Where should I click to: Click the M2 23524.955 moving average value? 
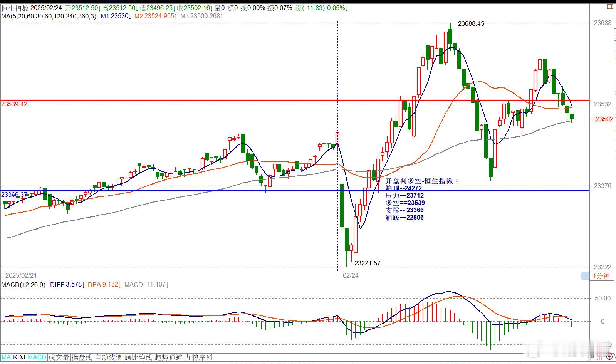[x=156, y=16]
